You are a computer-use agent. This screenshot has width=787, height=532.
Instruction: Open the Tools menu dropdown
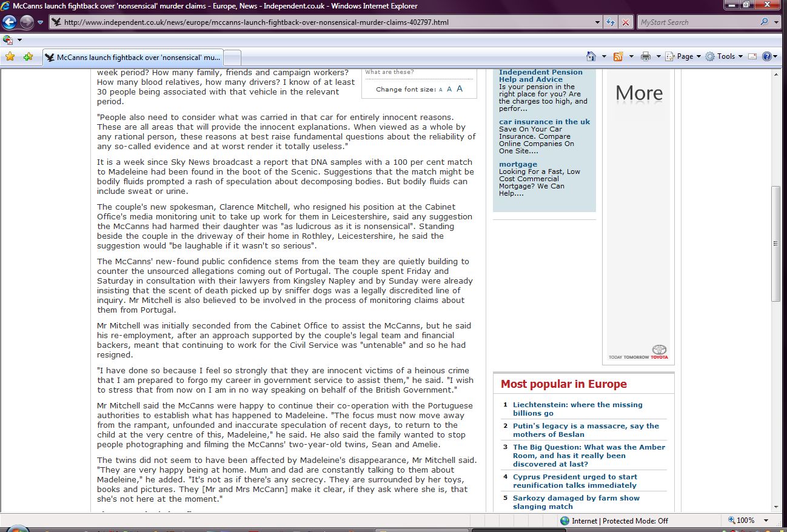tap(725, 56)
